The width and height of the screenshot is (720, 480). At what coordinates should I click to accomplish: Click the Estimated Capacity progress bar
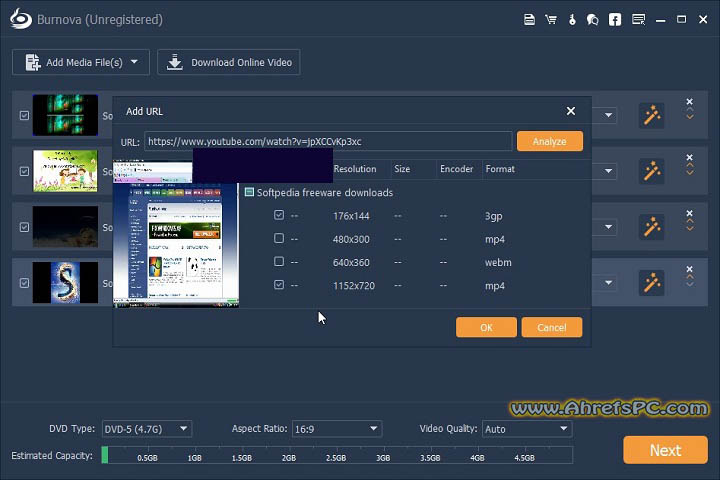[x=337, y=455]
